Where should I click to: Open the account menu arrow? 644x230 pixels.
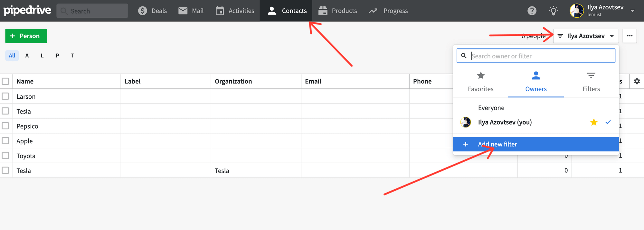point(632,11)
